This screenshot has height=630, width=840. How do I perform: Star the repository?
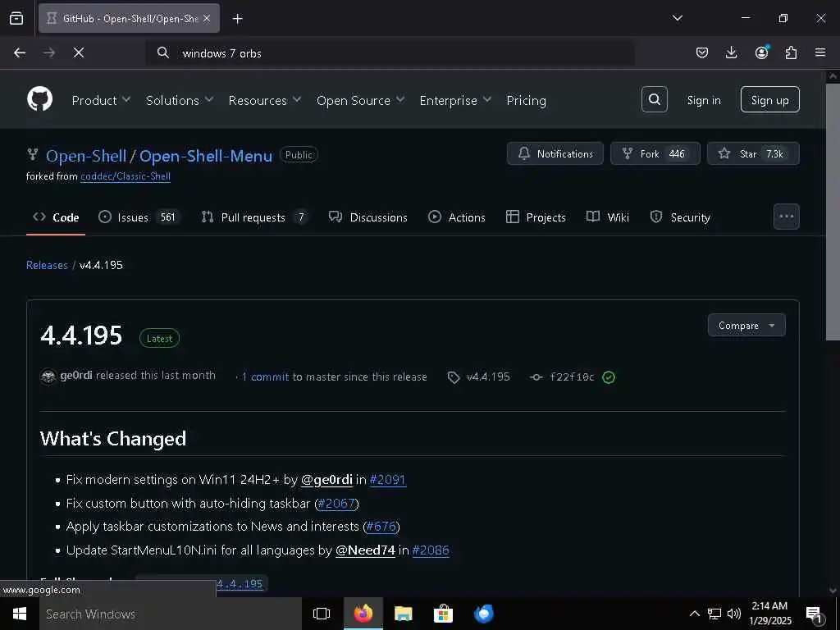click(753, 153)
